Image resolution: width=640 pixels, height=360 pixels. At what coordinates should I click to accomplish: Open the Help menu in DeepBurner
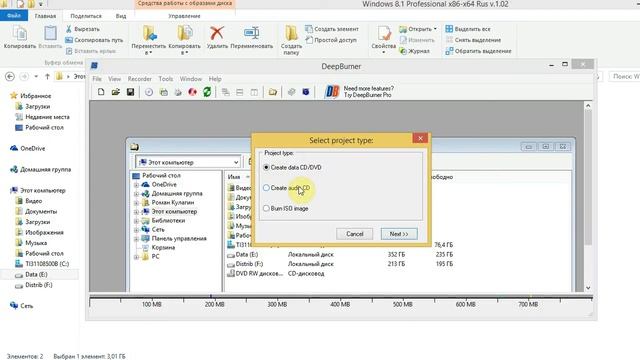[x=215, y=79]
